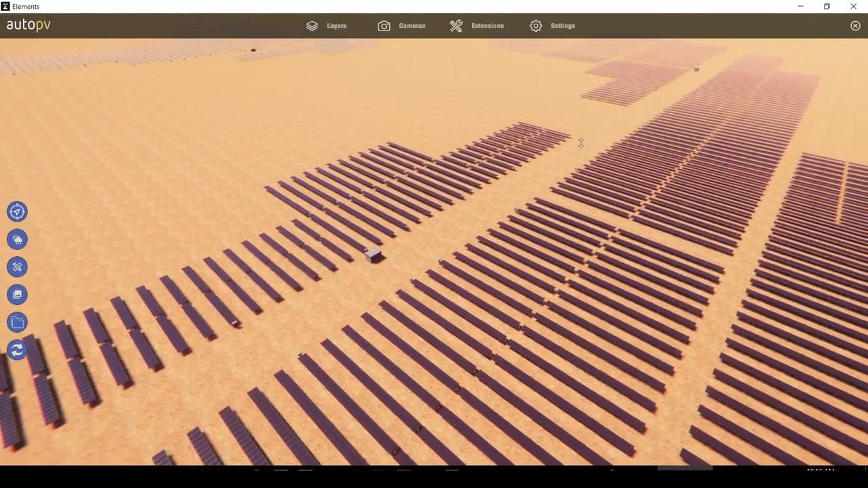Screen dimensions: 868x488
Task: Open the Layers menu
Action: (326, 26)
